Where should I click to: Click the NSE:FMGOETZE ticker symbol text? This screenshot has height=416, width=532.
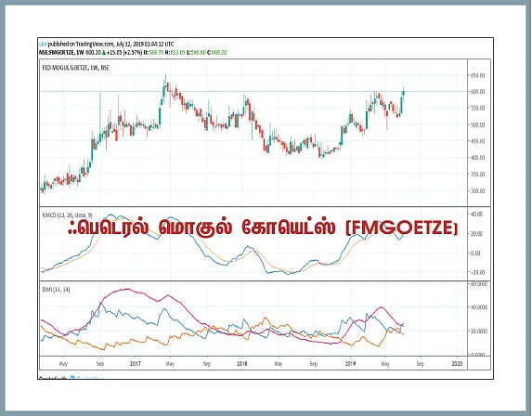coord(57,53)
